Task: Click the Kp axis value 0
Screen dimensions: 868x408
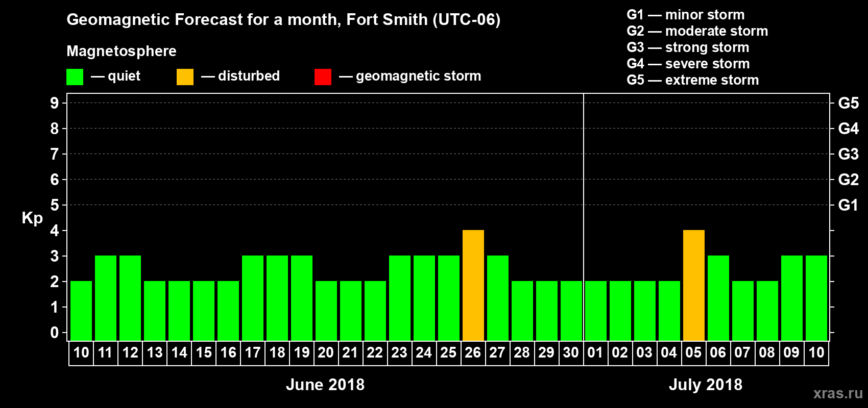Action: pos(55,333)
